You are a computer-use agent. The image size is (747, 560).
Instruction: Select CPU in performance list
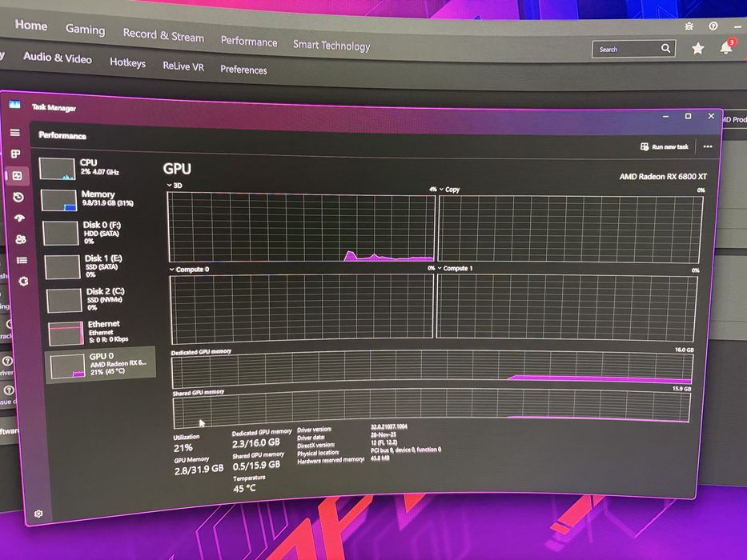[95, 169]
